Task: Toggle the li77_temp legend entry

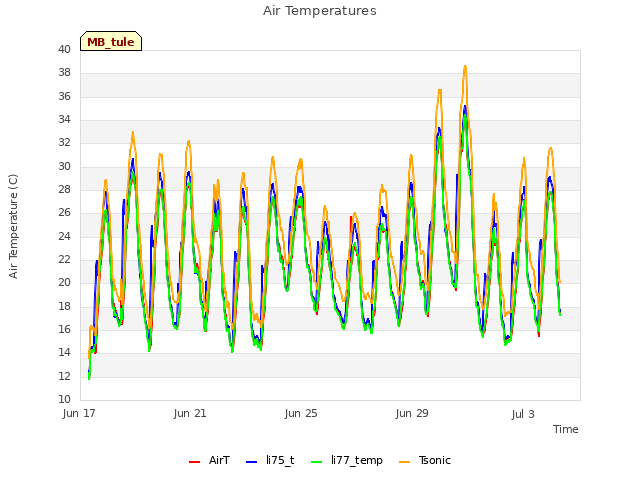Action: coord(347,460)
